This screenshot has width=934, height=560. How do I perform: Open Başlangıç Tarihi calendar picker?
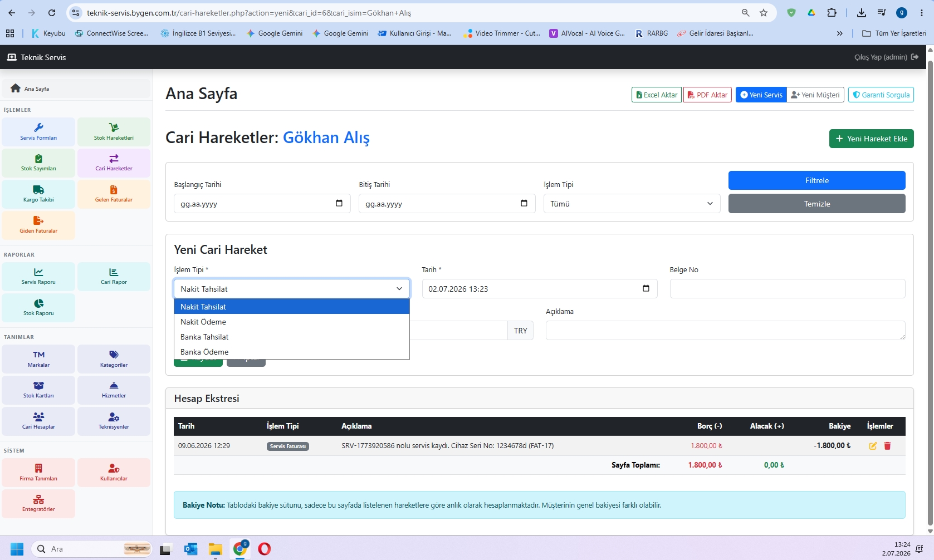click(339, 203)
